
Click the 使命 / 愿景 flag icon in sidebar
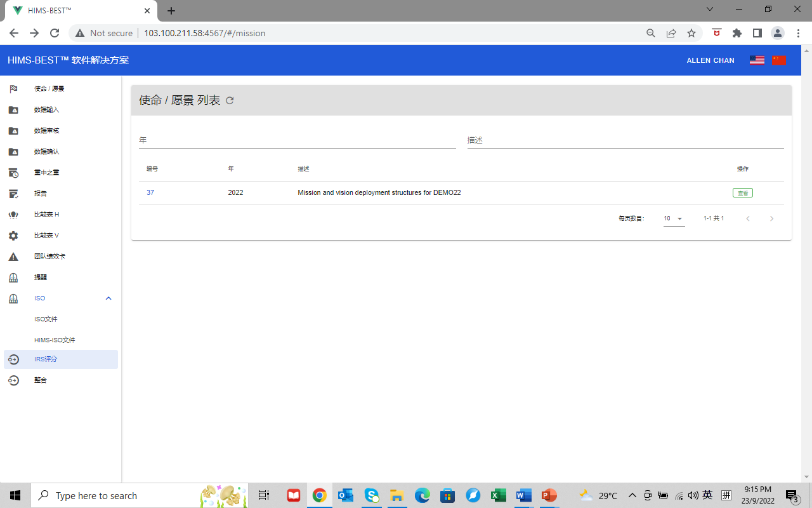pos(13,89)
